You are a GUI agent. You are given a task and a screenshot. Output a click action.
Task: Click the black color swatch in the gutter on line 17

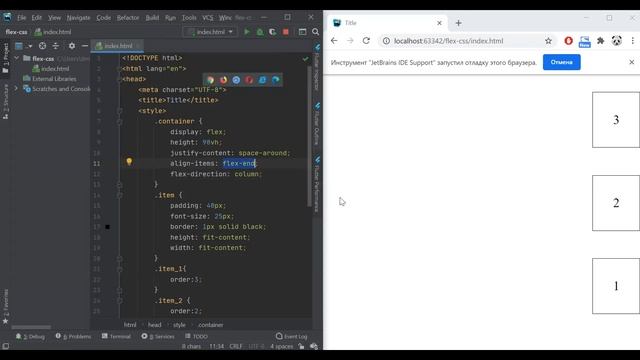pos(107,227)
